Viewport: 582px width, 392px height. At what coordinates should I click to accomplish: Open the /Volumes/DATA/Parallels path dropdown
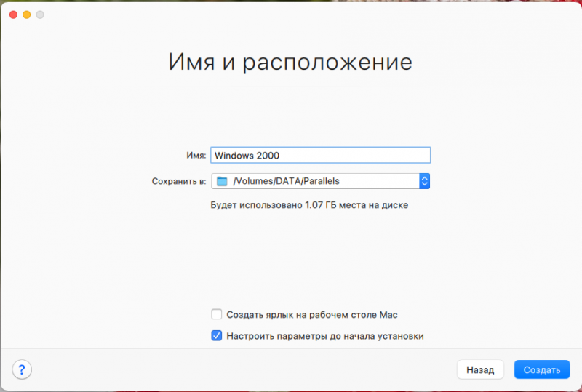320,181
